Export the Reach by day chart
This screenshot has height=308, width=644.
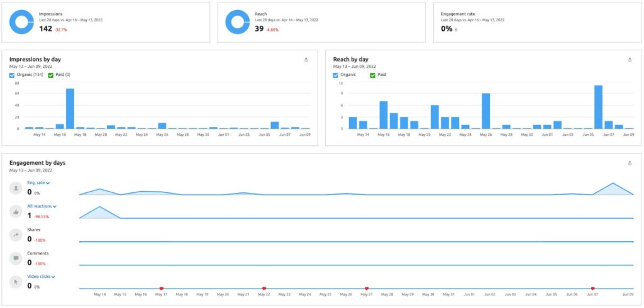pos(630,60)
